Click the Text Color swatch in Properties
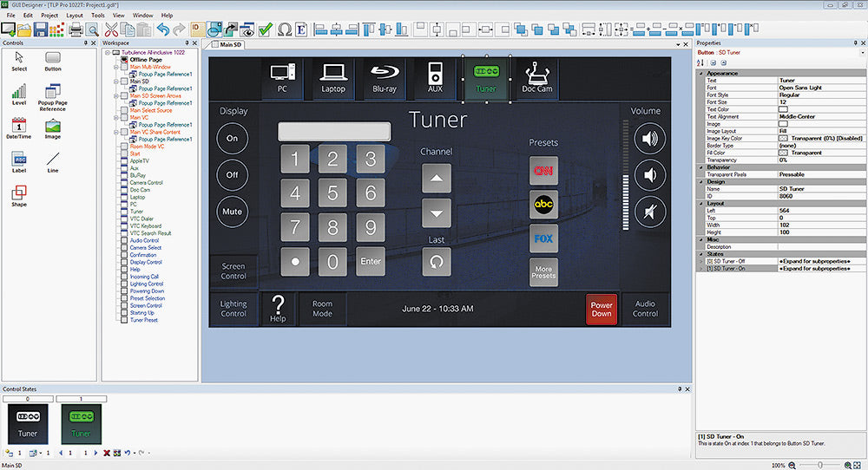The image size is (868, 470). coord(783,109)
